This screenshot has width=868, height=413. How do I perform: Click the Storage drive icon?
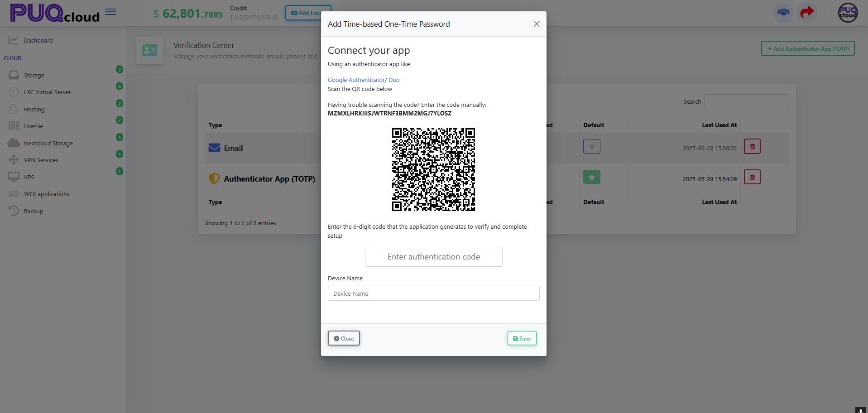coord(14,75)
